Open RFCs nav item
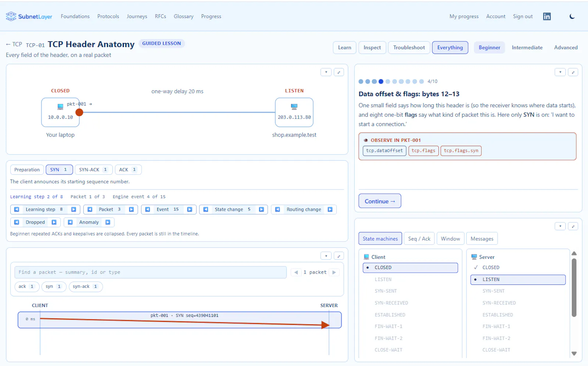This screenshot has width=588, height=366. coord(161,17)
